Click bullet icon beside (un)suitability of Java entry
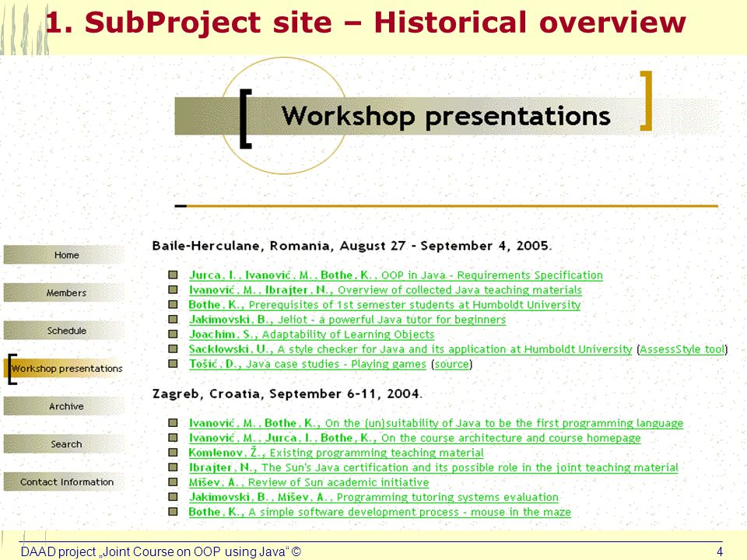The image size is (747, 560). click(173, 422)
